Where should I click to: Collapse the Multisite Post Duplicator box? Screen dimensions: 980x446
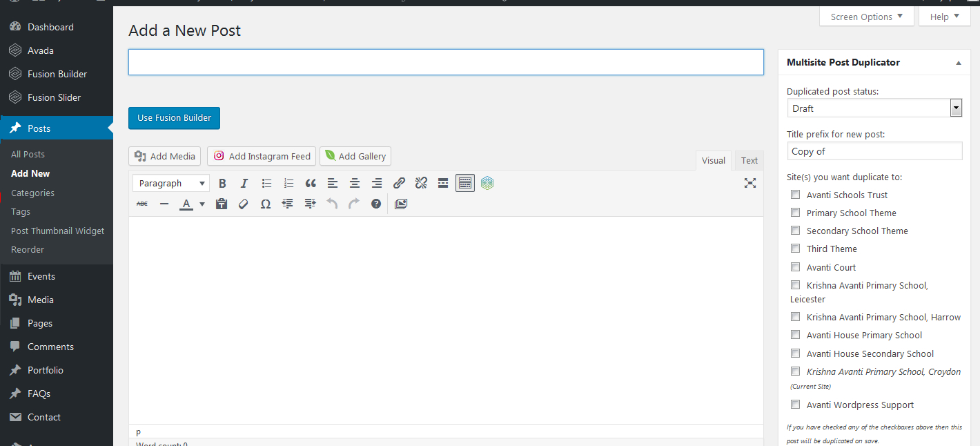[x=958, y=63]
